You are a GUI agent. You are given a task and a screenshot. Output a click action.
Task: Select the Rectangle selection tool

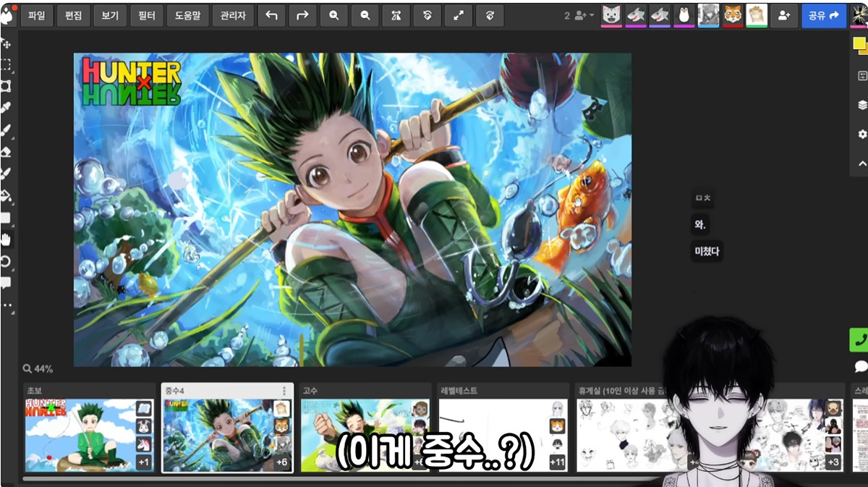[x=6, y=64]
